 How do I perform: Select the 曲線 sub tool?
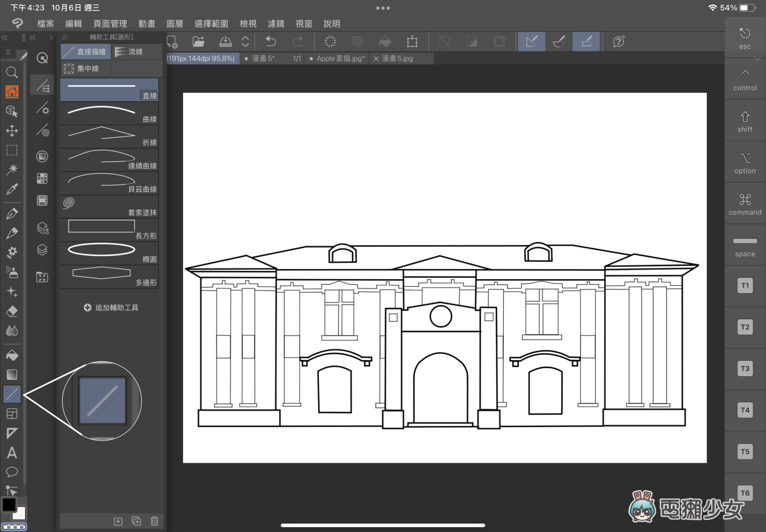pos(109,113)
